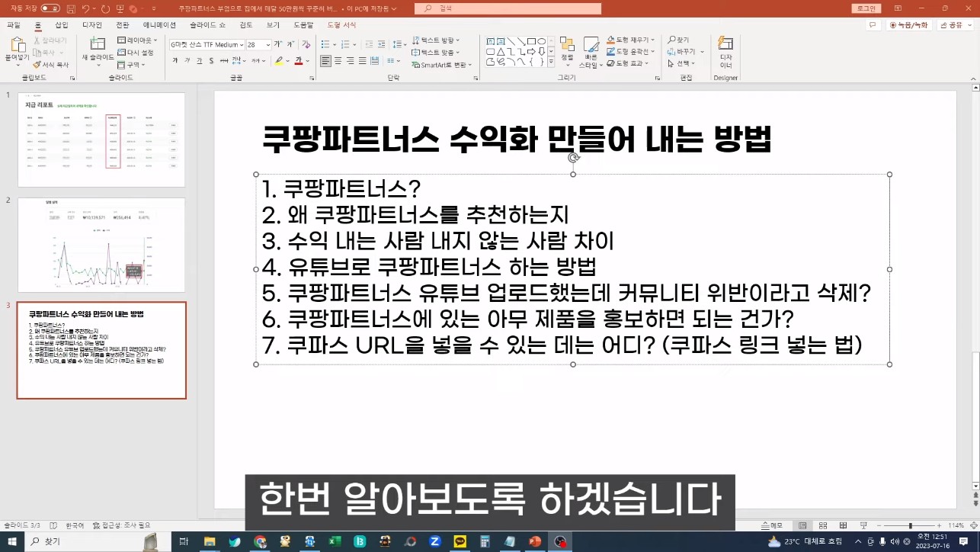Open 텍스트 방향 text direction dropdown

pos(434,40)
